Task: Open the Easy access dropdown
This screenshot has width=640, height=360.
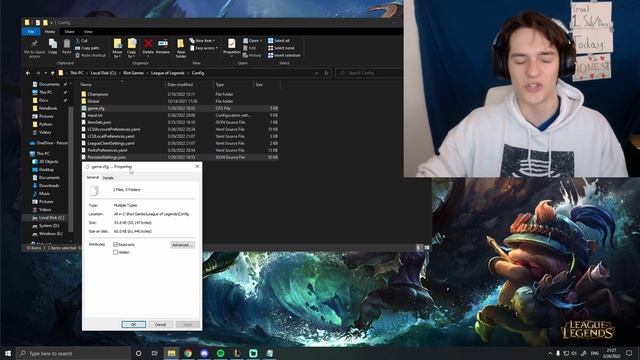Action: [203, 48]
